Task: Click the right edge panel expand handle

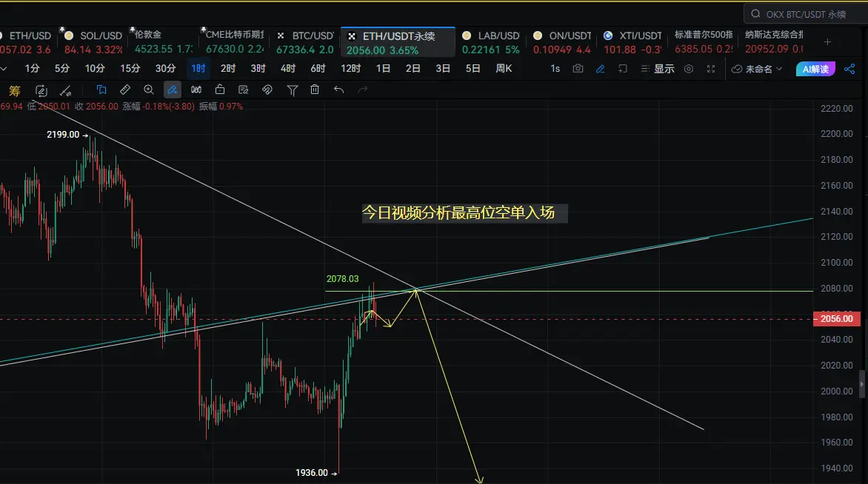Action: [861, 384]
